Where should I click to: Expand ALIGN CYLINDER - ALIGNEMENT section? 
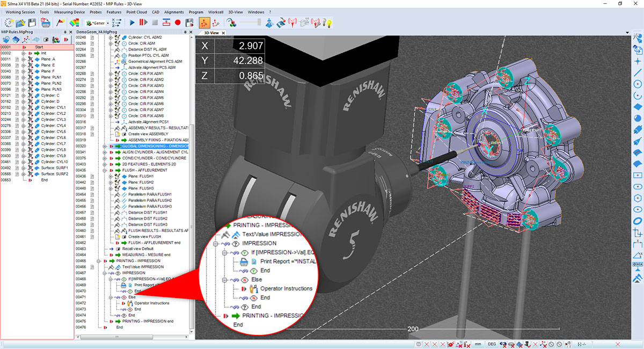105,152
